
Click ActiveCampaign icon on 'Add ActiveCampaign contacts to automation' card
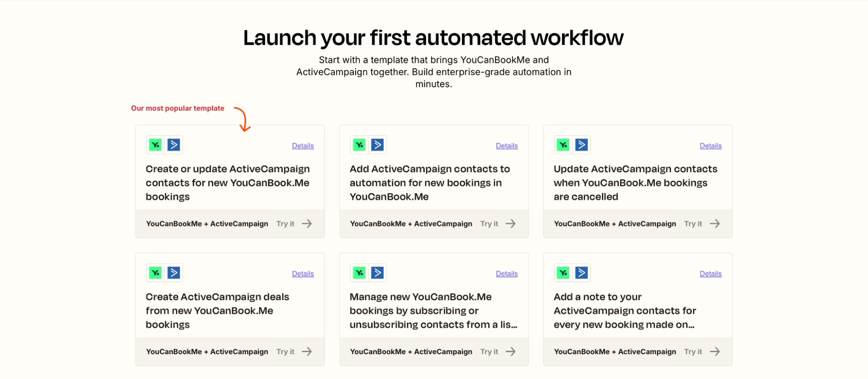[378, 145]
